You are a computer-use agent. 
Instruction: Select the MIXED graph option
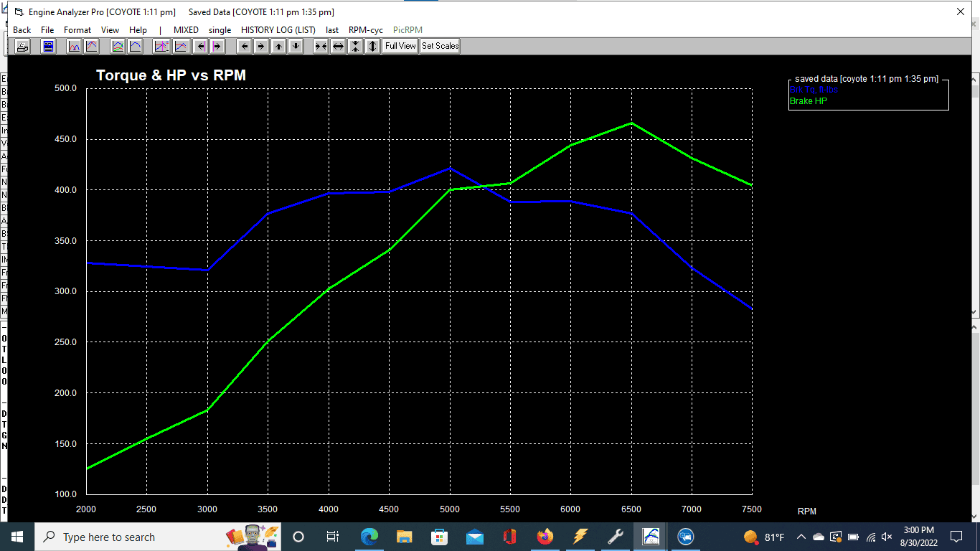pos(186,30)
